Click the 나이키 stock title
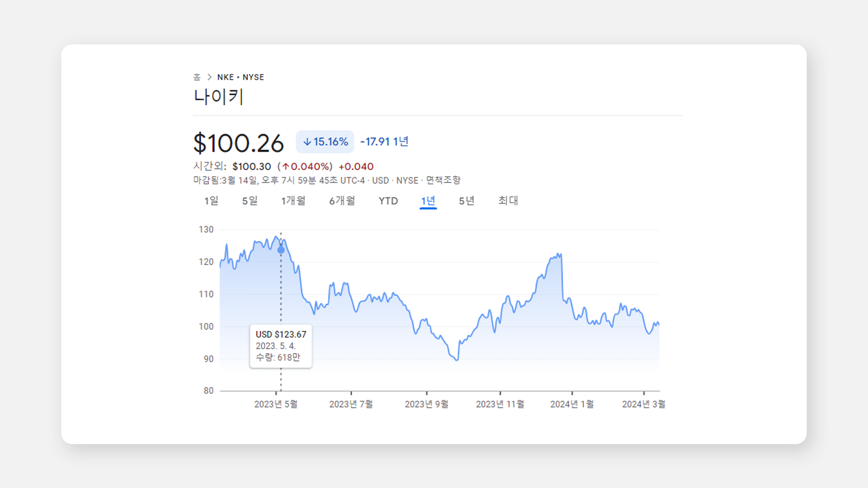 pyautogui.click(x=219, y=97)
